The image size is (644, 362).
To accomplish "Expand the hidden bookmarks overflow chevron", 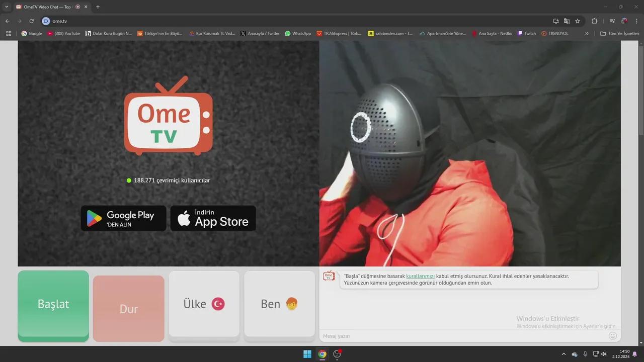I will pos(587,34).
